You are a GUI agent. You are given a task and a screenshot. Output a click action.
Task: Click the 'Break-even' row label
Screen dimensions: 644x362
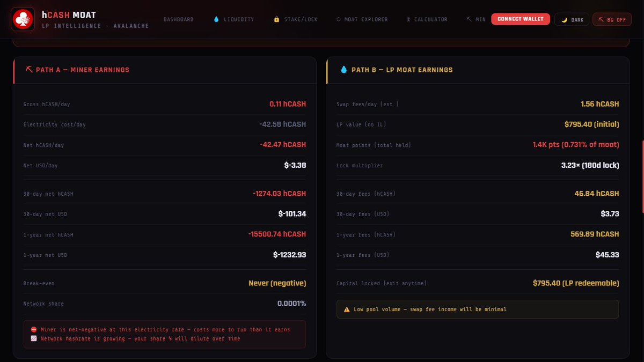coord(39,283)
